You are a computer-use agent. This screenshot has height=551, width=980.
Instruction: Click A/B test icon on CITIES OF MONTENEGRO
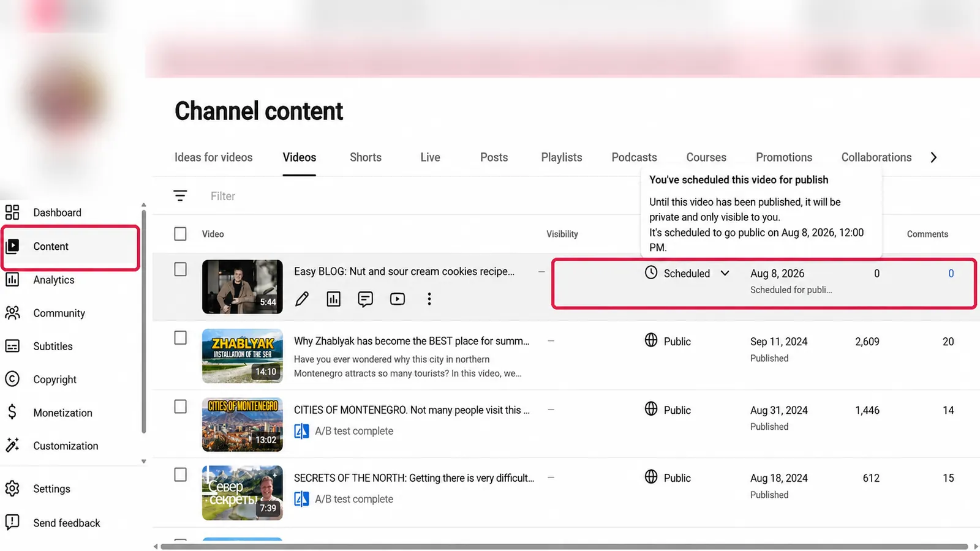coord(301,431)
